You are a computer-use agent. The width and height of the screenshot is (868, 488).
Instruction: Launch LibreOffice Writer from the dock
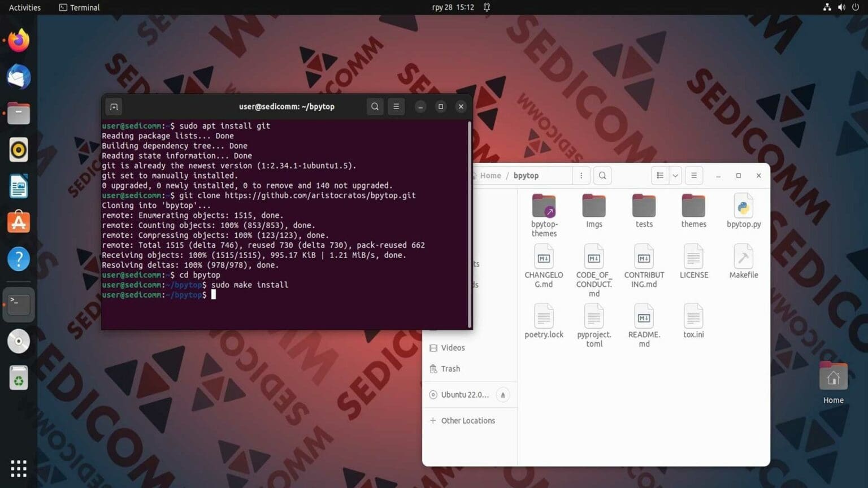click(19, 186)
